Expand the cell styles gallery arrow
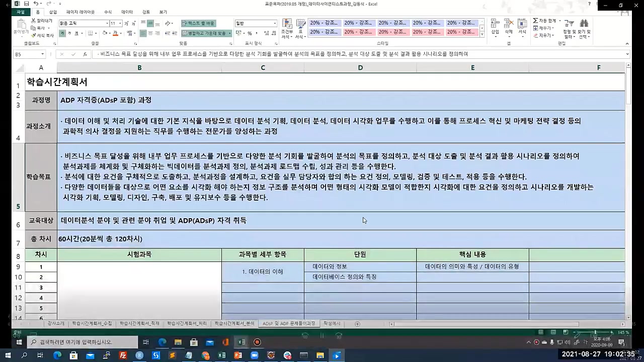This screenshot has height=362, width=644. pyautogui.click(x=481, y=35)
